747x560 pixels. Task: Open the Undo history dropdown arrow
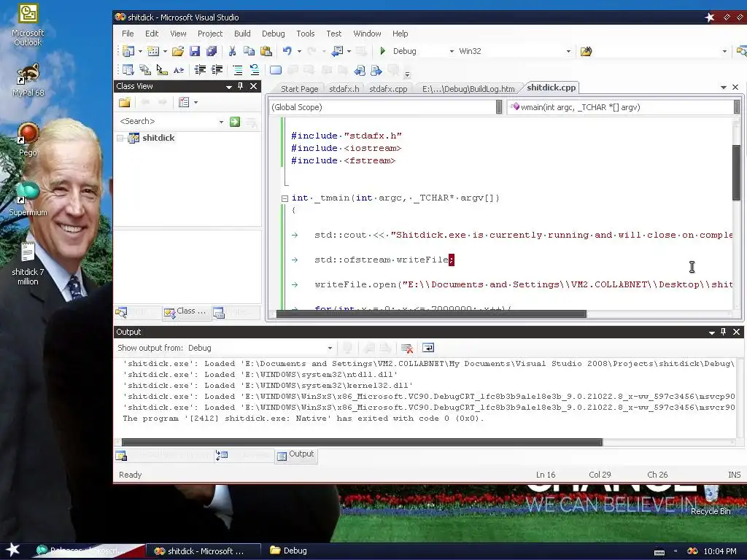(x=299, y=52)
